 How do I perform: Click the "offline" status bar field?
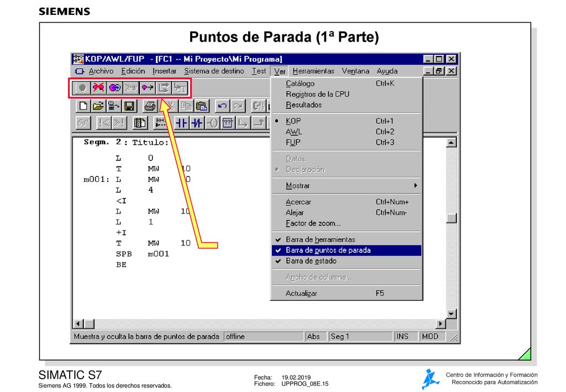click(264, 336)
